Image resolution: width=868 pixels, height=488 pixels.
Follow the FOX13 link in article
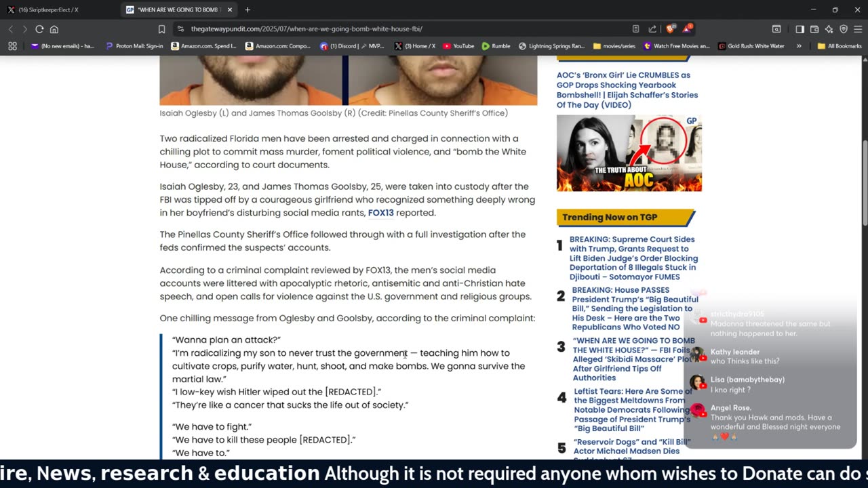[380, 213]
